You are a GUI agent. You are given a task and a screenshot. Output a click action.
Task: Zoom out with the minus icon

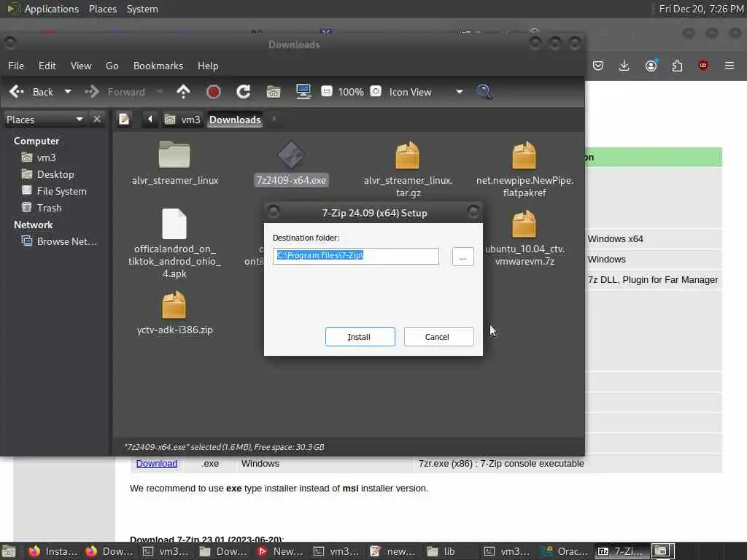pos(326,91)
